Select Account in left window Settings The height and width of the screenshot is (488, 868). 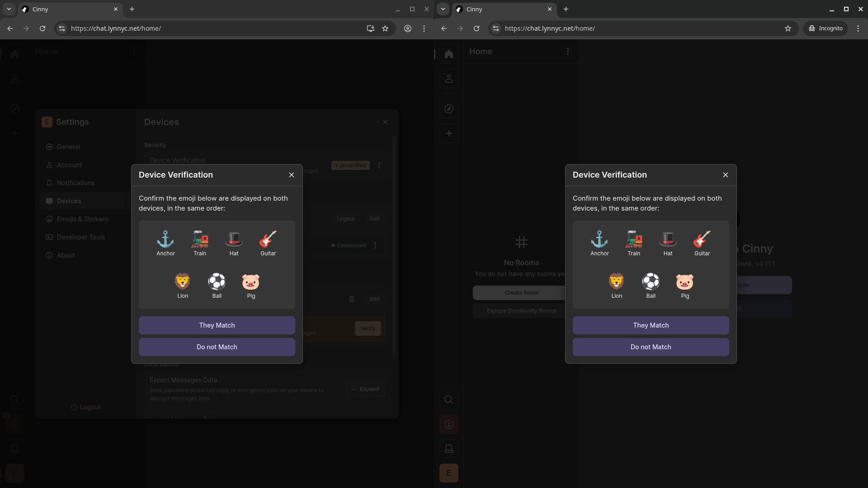click(86, 165)
